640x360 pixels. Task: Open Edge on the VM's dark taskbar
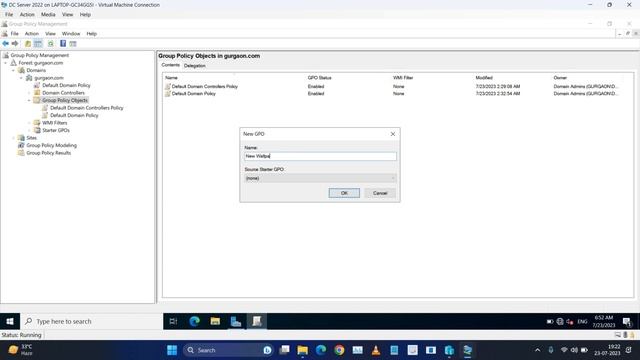(x=195, y=322)
